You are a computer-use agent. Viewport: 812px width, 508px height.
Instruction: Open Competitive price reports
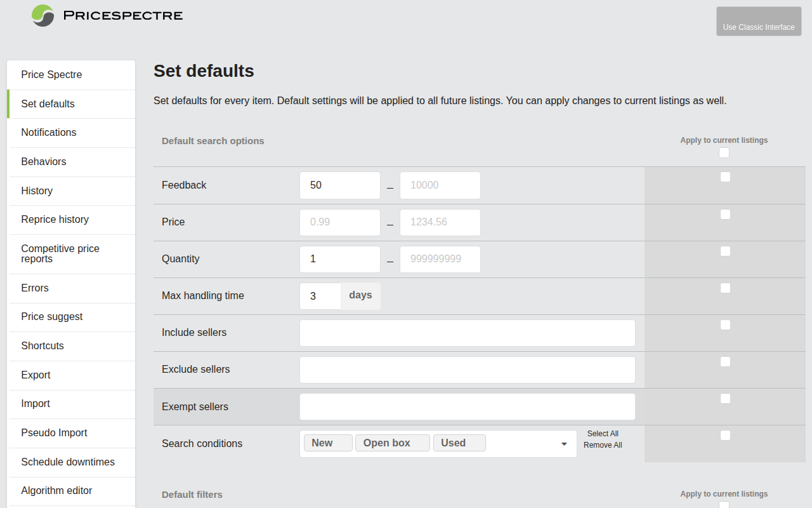click(x=60, y=253)
